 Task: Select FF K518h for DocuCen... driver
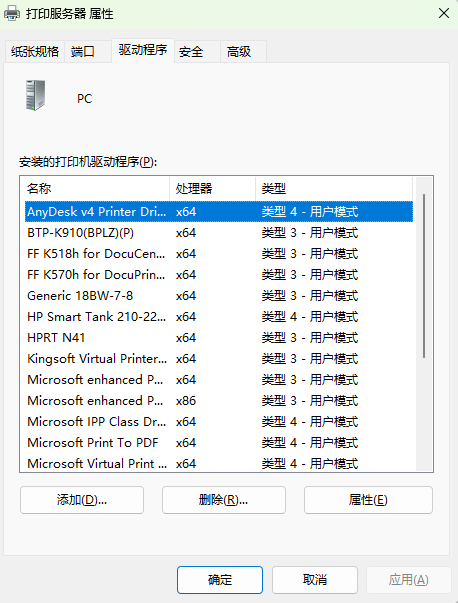tap(219, 254)
